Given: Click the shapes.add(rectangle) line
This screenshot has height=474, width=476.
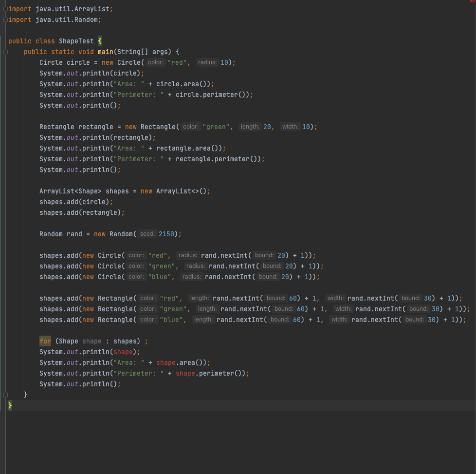Looking at the screenshot, I should click(82, 213).
